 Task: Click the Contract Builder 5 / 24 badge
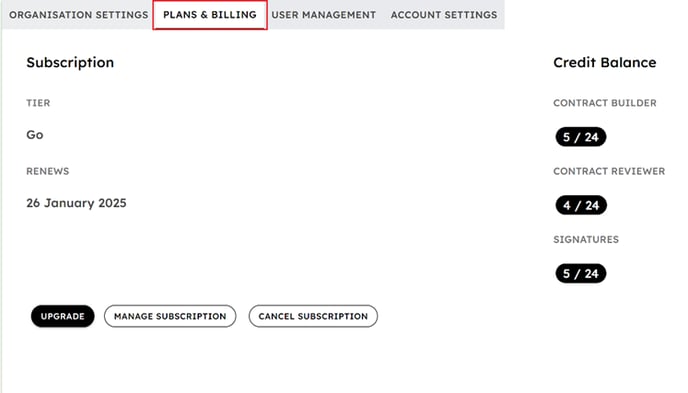tap(581, 137)
